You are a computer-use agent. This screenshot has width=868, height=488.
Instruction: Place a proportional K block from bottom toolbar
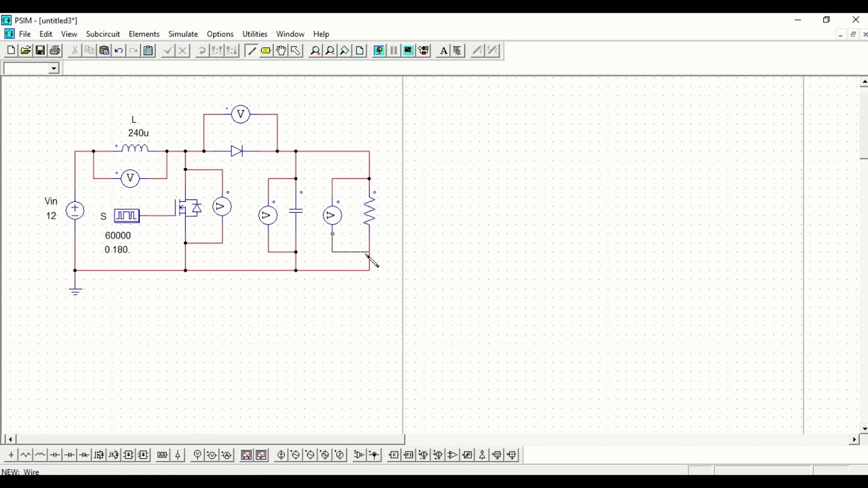coord(394,455)
